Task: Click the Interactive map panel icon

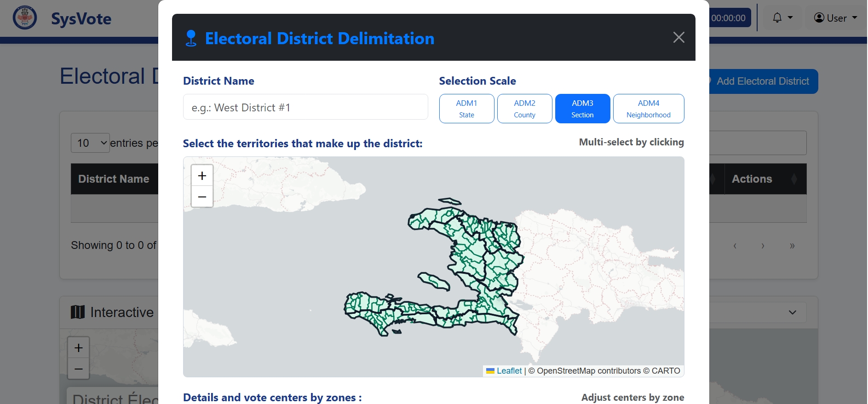Action: pyautogui.click(x=78, y=312)
